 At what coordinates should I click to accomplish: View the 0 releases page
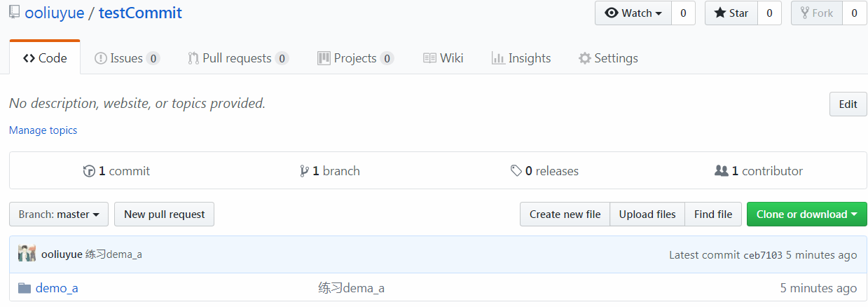pyautogui.click(x=544, y=171)
